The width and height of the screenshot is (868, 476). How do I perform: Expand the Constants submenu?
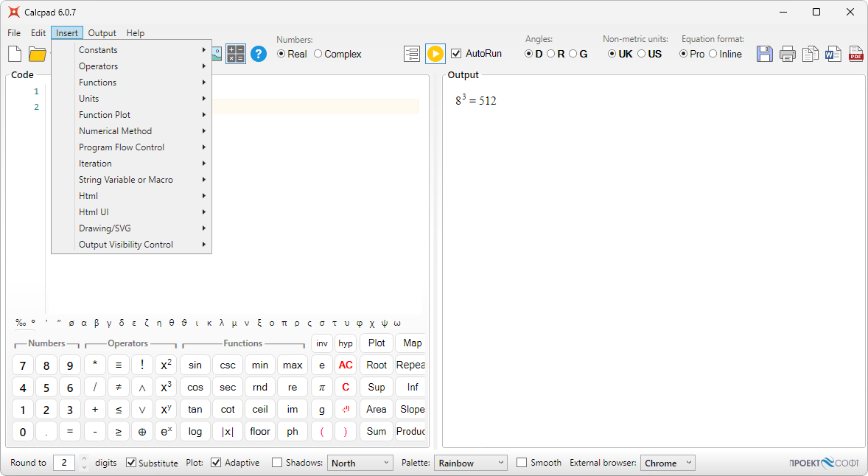pyautogui.click(x=132, y=50)
